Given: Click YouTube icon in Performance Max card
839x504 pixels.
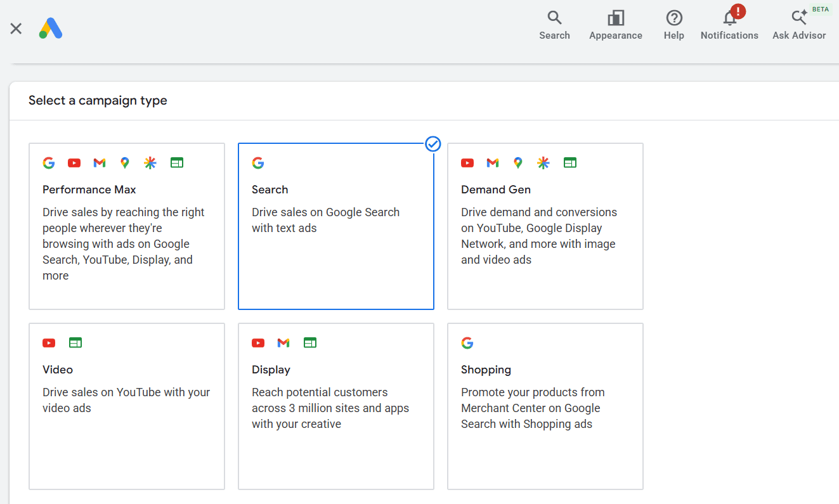Looking at the screenshot, I should (x=74, y=163).
